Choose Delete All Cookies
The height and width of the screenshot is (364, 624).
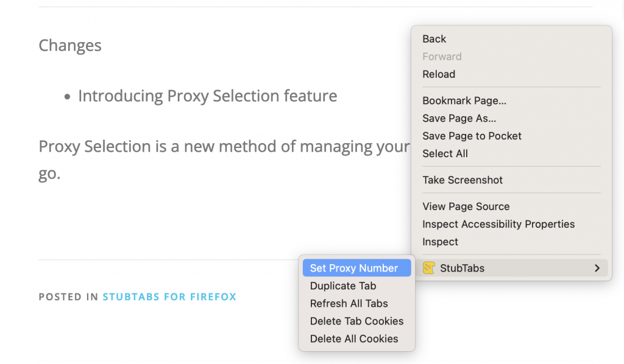(354, 338)
